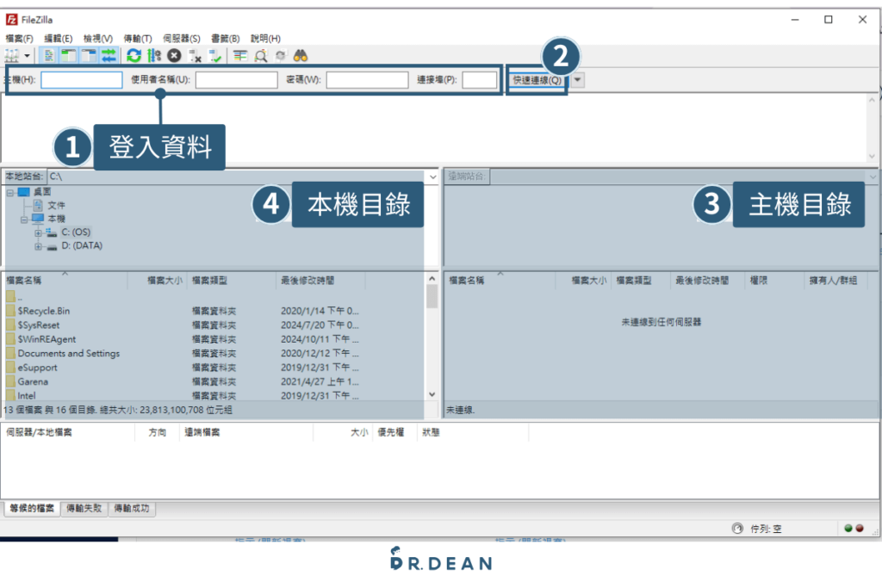Click inside the 主機(H) input field
The width and height of the screenshot is (882, 588).
click(81, 79)
